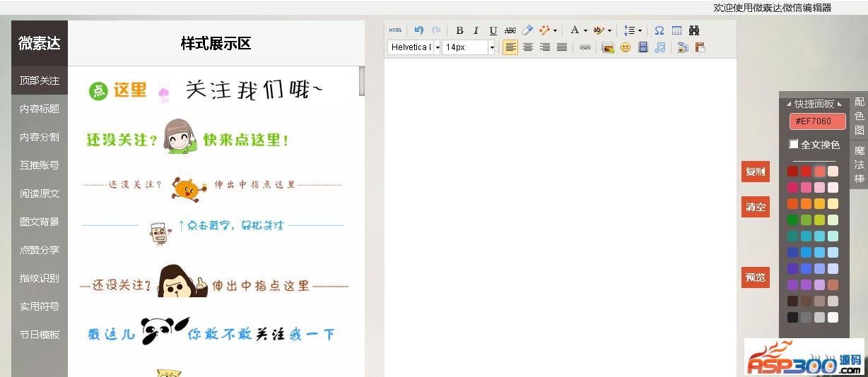The height and width of the screenshot is (377, 868).
Task: Click the 清空 clear button
Action: pyautogui.click(x=756, y=207)
